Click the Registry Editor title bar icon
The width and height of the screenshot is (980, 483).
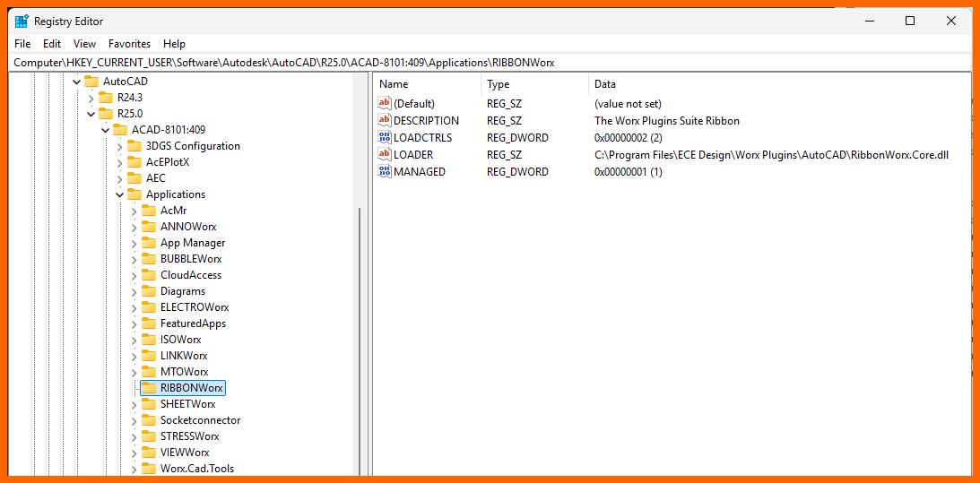[22, 21]
